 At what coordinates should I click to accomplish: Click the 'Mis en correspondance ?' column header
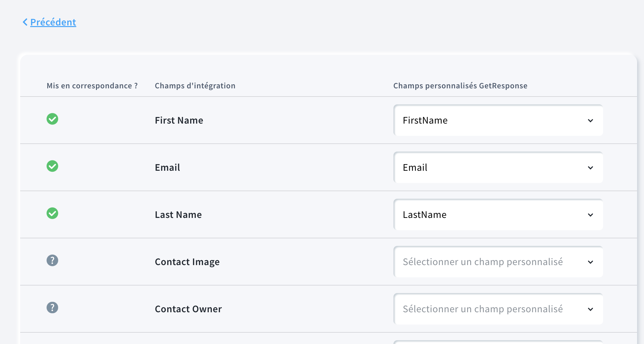point(92,86)
